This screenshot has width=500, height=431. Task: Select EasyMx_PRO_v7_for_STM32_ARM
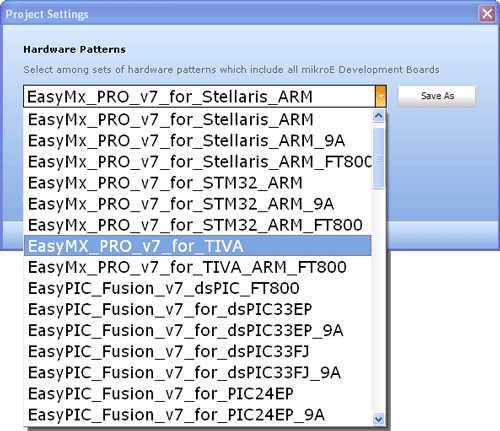point(198,183)
